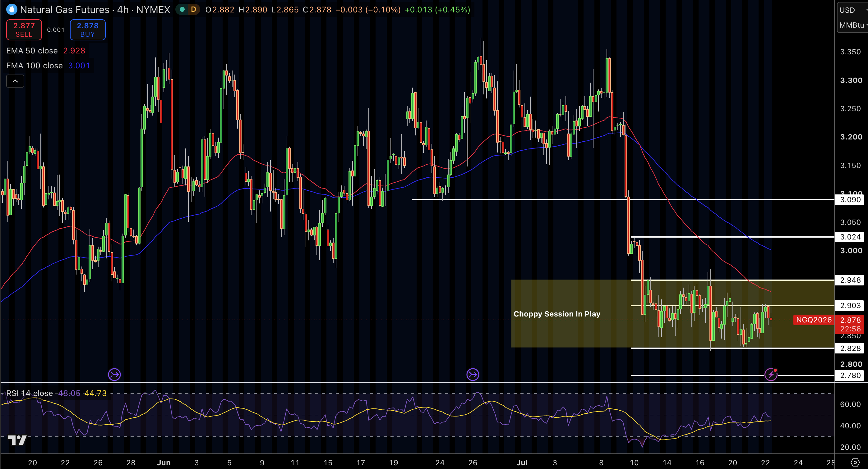Click the TradingView logo watermark
868x469 pixels.
17,440
